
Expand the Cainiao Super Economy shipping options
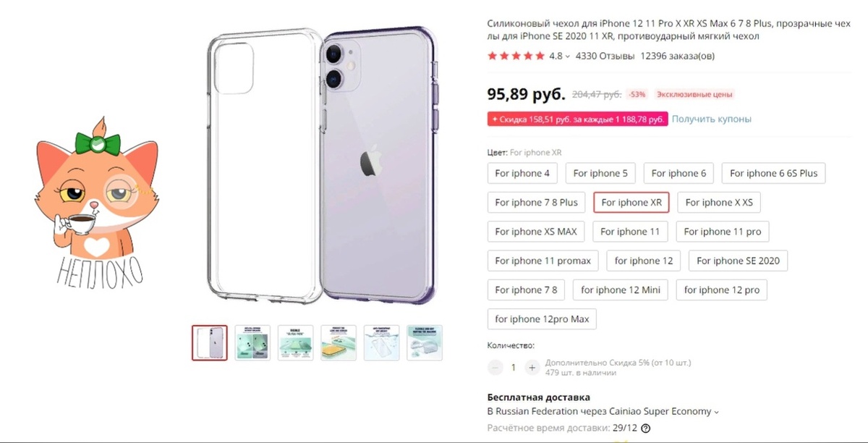coord(716,410)
